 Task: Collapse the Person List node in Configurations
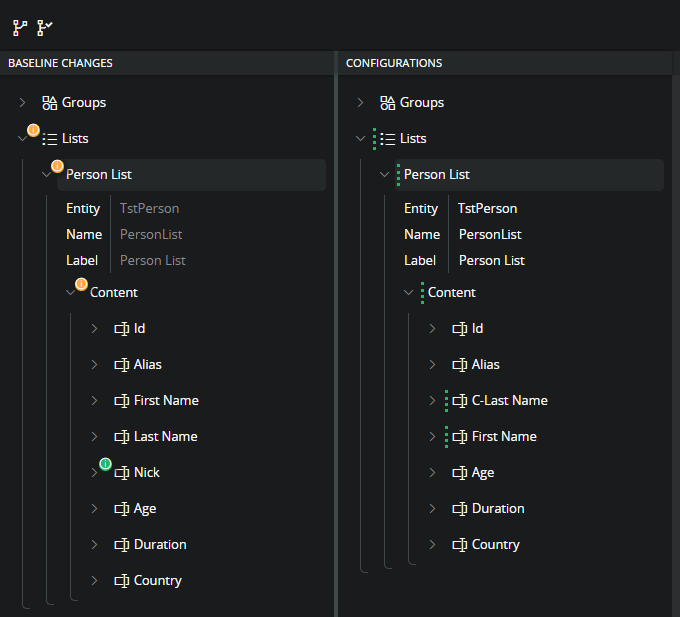tap(385, 175)
